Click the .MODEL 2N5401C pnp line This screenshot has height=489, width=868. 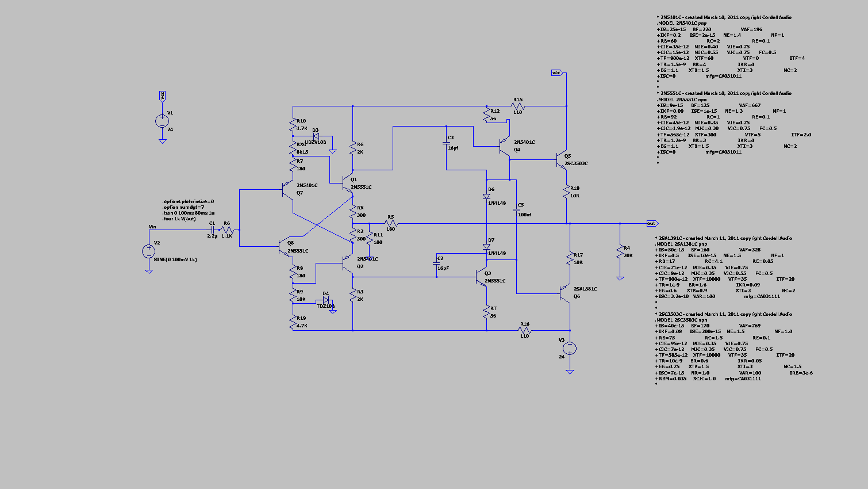[682, 24]
